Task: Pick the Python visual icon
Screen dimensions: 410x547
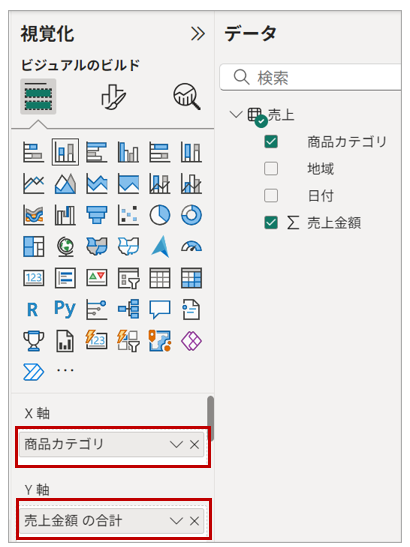Action: point(65,309)
